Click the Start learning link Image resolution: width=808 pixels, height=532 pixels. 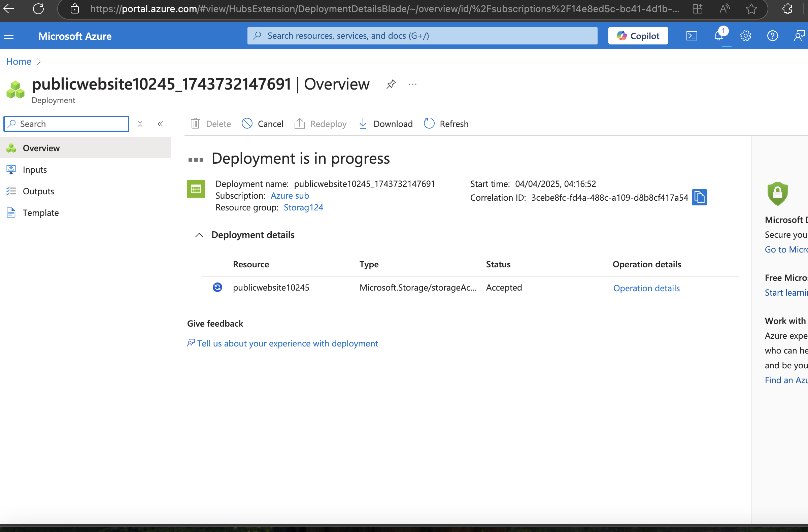pos(786,293)
